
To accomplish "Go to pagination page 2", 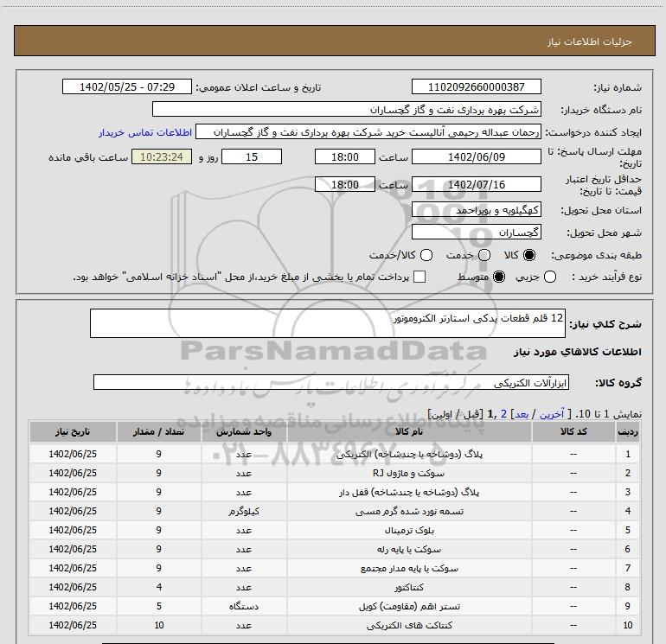I will point(503,414).
